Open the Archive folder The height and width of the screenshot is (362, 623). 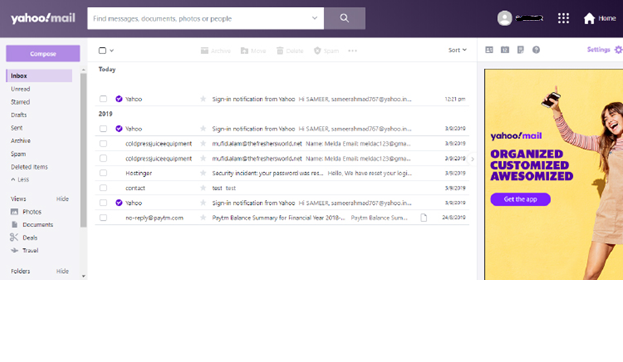click(21, 141)
